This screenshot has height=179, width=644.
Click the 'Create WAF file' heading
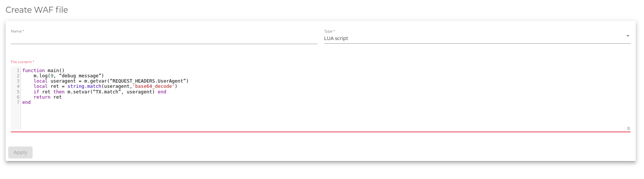(37, 10)
